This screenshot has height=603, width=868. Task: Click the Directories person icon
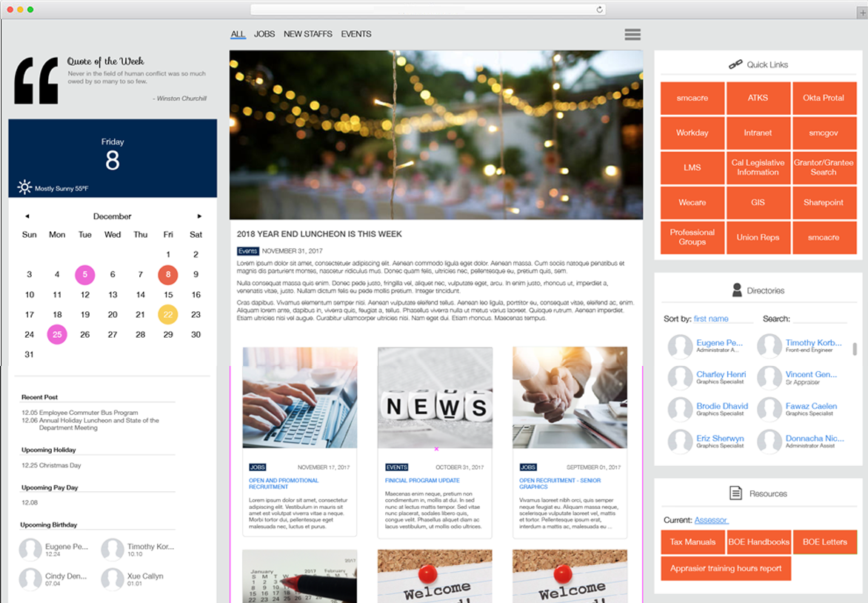(x=737, y=290)
